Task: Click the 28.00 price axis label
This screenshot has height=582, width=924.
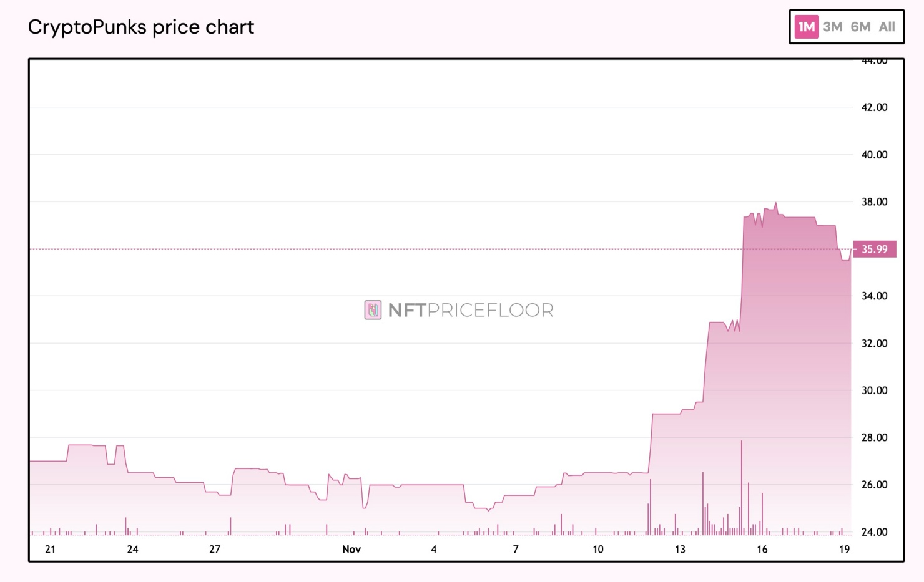Action: pos(874,437)
